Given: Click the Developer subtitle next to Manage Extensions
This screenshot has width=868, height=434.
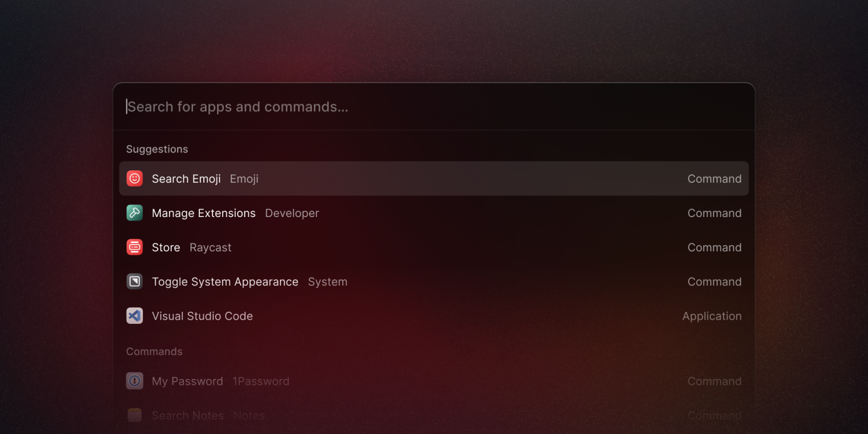Looking at the screenshot, I should coord(292,213).
